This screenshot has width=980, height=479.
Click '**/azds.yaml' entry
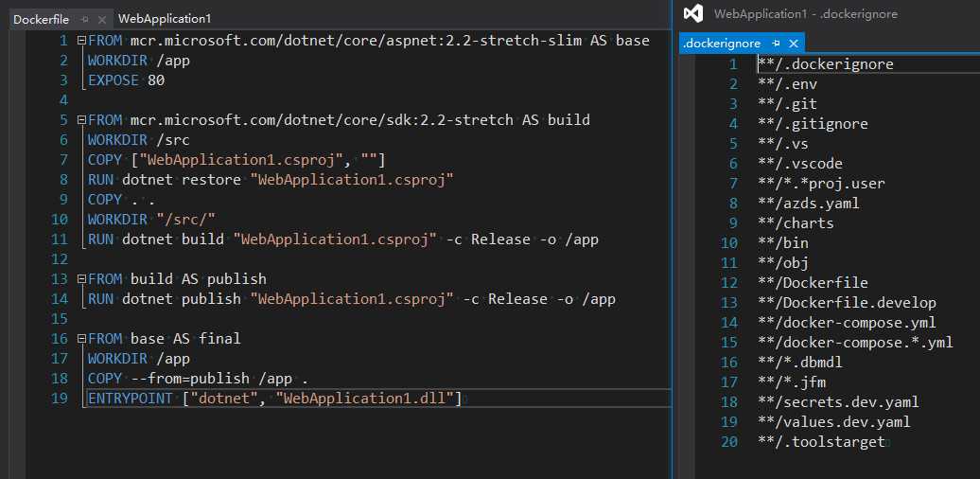pos(808,204)
